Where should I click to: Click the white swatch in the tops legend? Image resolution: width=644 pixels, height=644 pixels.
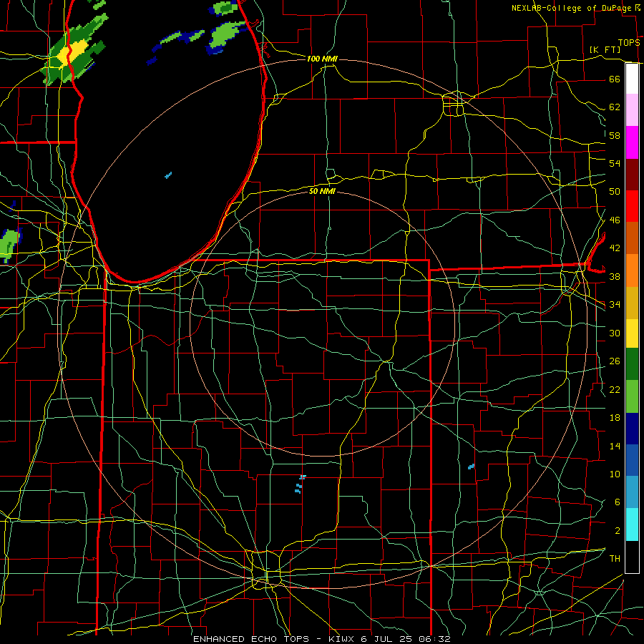pyautogui.click(x=632, y=79)
